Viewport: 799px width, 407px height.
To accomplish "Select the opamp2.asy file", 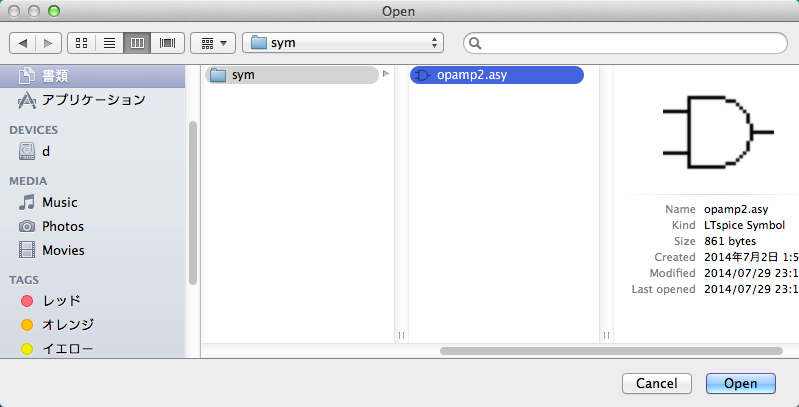I will [497, 75].
